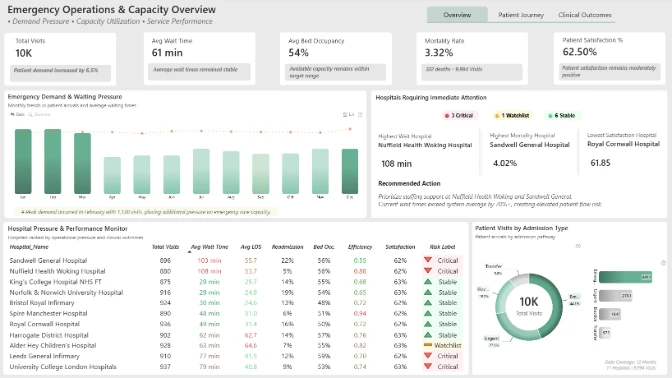Click the Avg Bed Occupancy 54% card value
Image resolution: width=672 pixels, height=378 pixels.
click(x=298, y=53)
